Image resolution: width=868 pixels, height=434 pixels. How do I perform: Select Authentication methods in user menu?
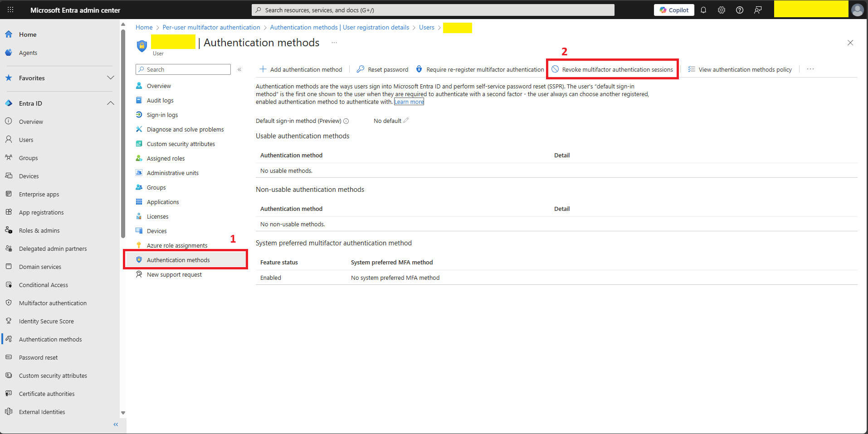(185, 260)
